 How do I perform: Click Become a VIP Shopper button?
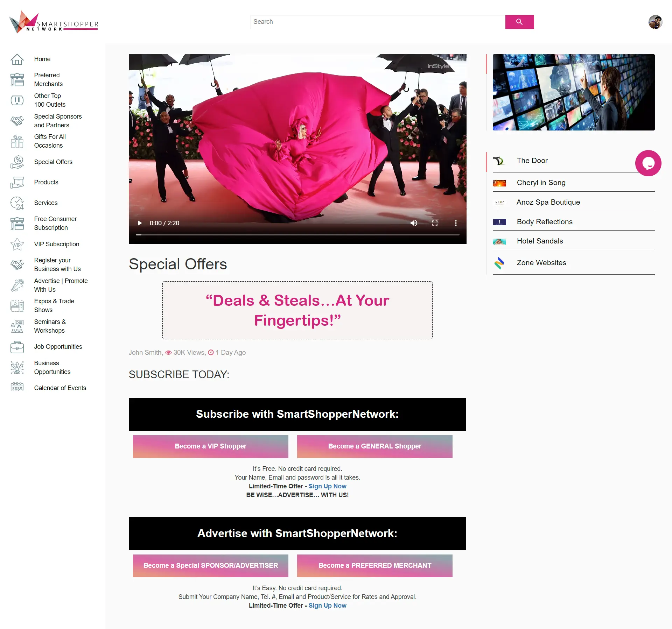210,446
